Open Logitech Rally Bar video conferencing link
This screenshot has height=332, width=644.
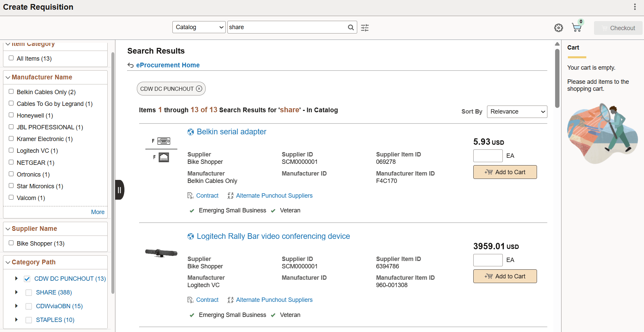pos(273,236)
